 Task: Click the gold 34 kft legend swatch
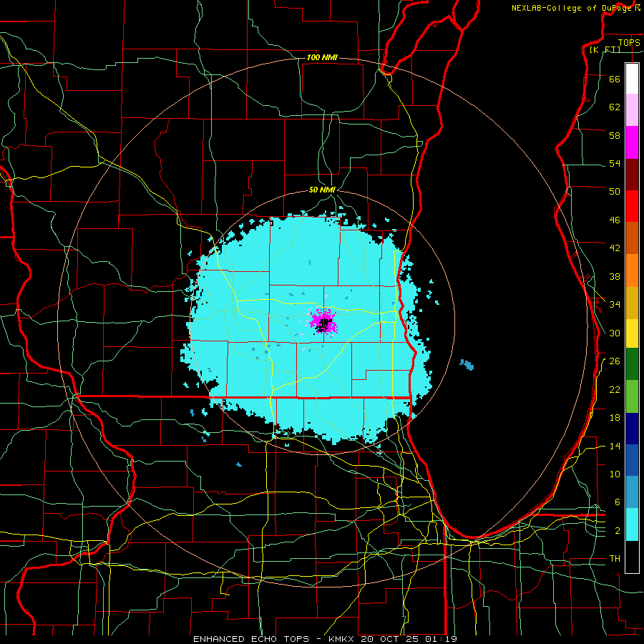632,303
